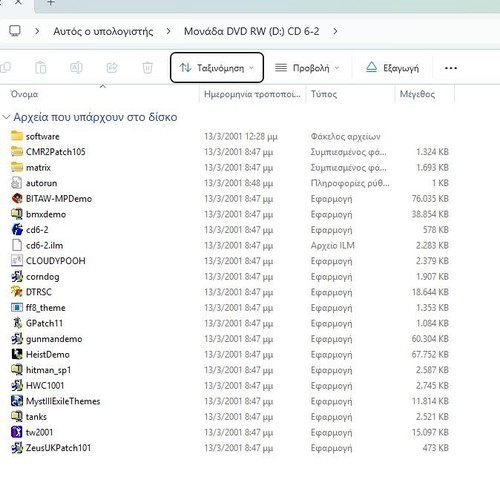Select the HeistDemo application icon
Screen dimensions: 500x500
tap(17, 354)
